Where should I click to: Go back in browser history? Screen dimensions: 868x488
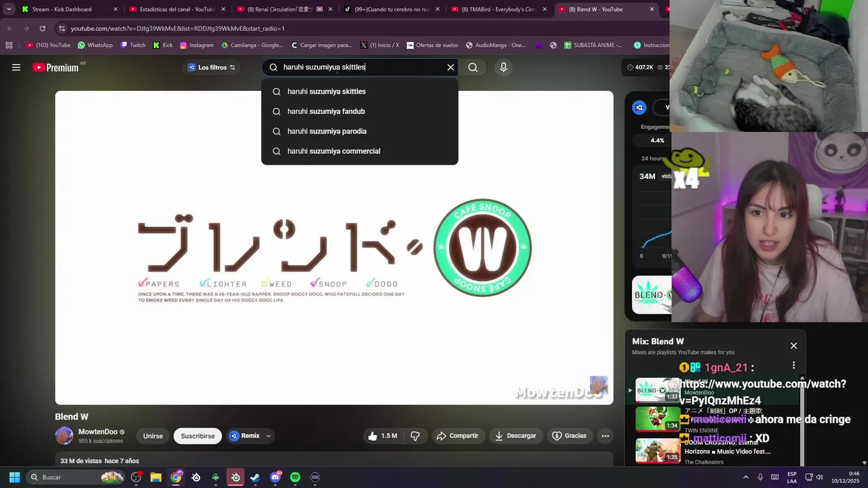tap(9, 28)
